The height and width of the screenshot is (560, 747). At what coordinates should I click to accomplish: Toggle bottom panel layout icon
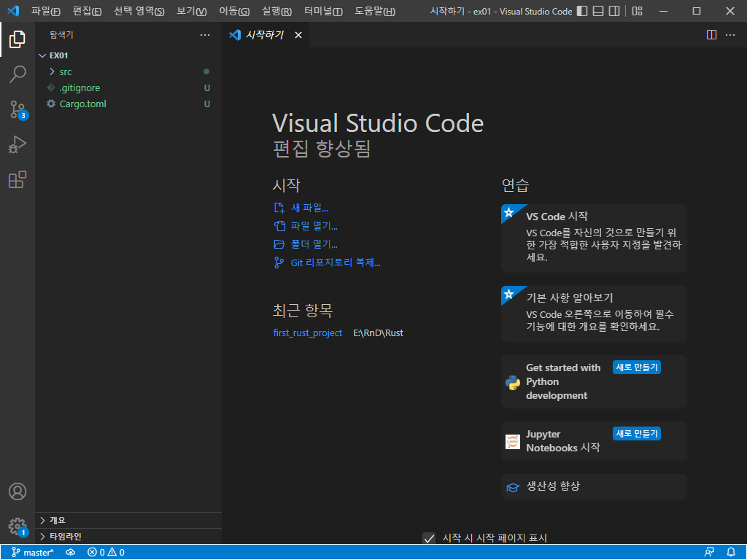click(x=598, y=11)
